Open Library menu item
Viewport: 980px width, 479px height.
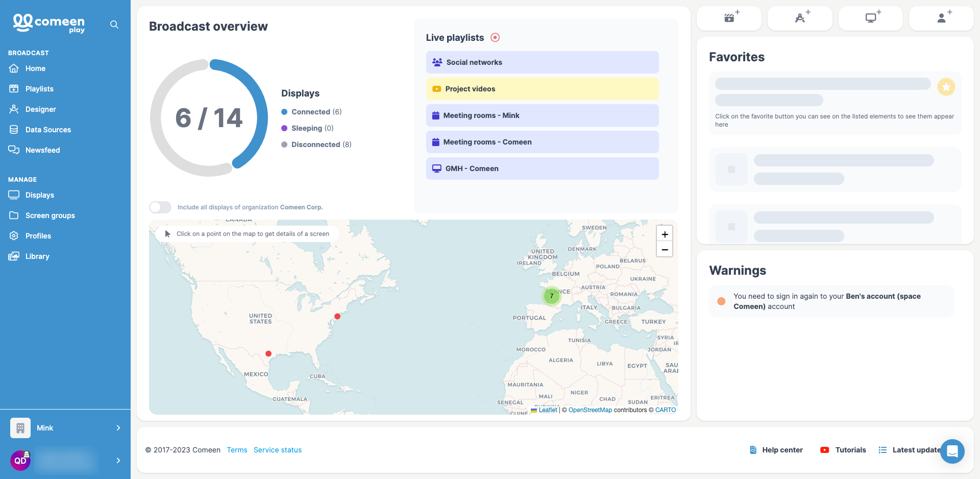[x=37, y=256]
